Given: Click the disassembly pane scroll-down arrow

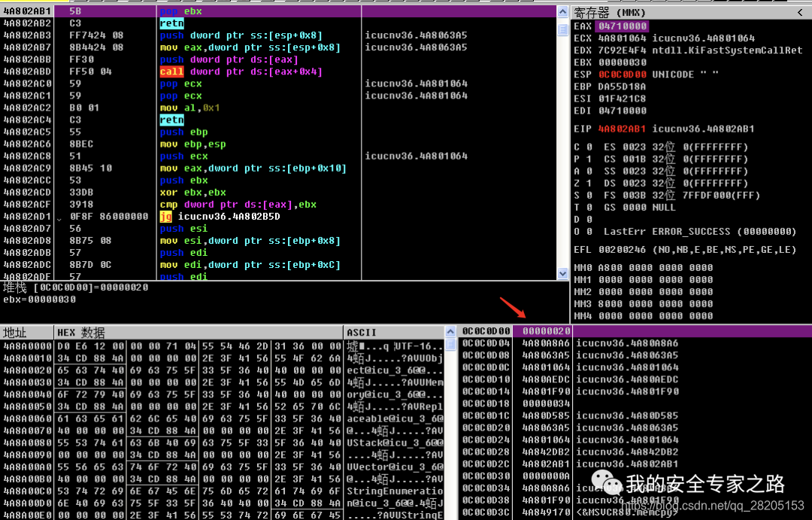Looking at the screenshot, I should (563, 272).
